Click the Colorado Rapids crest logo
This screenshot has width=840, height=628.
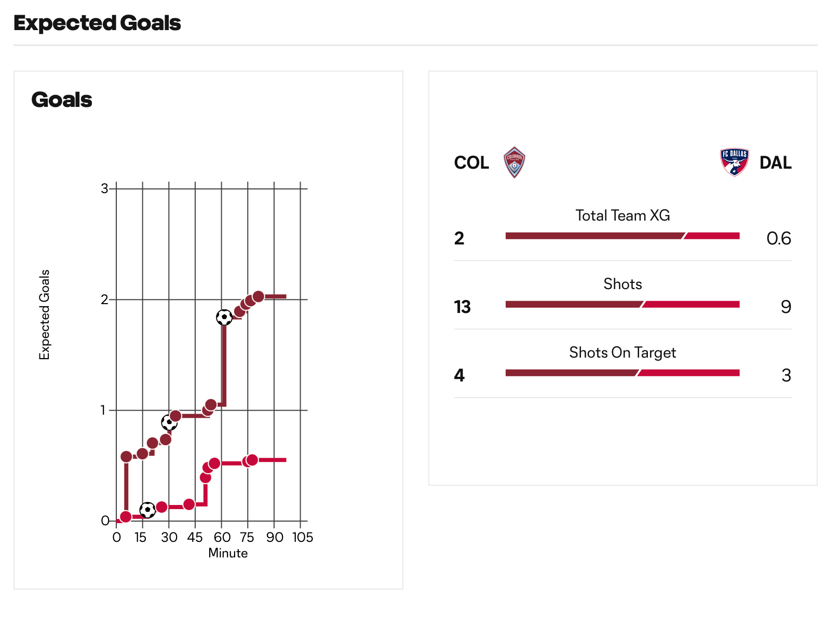(514, 162)
